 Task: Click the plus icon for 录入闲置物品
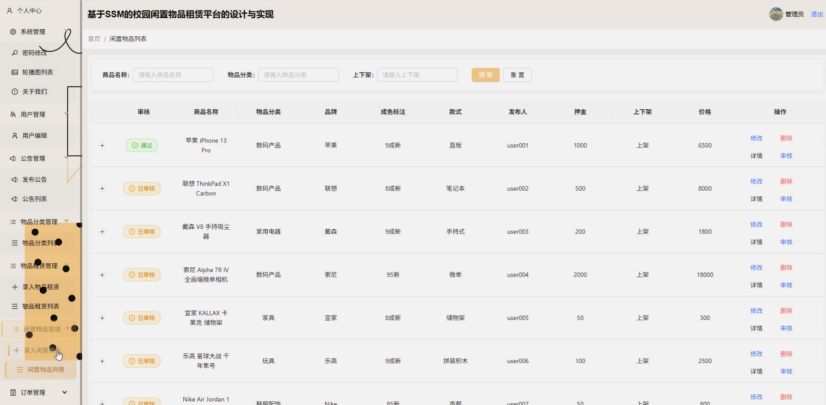click(16, 350)
